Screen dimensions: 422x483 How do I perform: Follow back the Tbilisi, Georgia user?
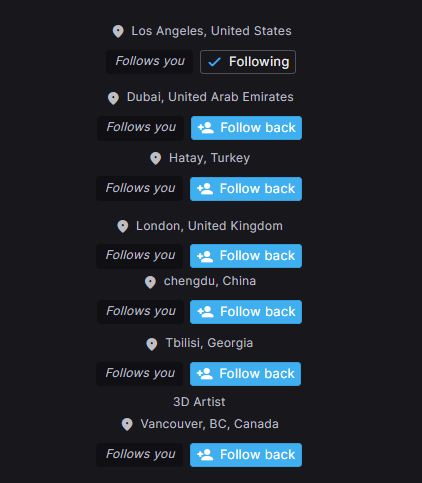tap(245, 374)
